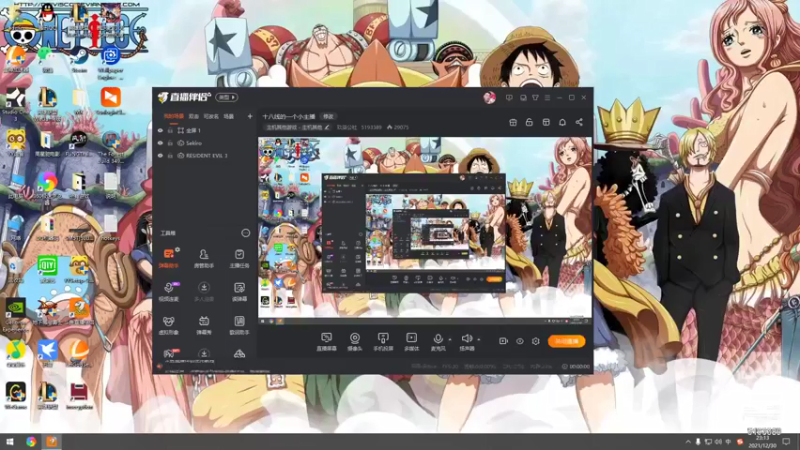Switch to the fourth scene tab

[x=229, y=116]
